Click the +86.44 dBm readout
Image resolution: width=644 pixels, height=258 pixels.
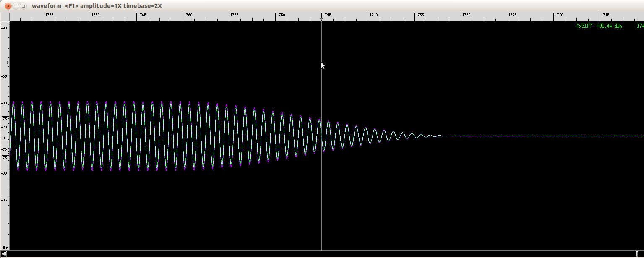(609, 26)
